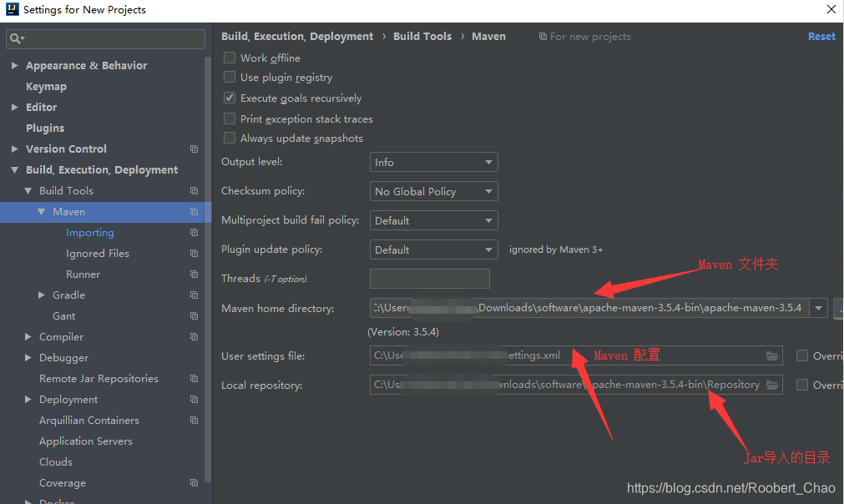Screen dimensions: 844x504
Task: Open the Importing settings page
Action: coord(90,233)
